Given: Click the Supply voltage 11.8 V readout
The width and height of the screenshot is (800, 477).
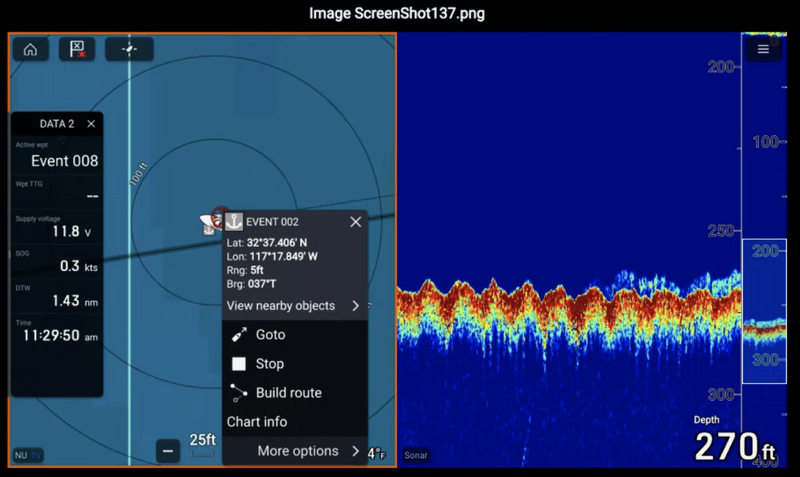Looking at the screenshot, I should click(57, 227).
